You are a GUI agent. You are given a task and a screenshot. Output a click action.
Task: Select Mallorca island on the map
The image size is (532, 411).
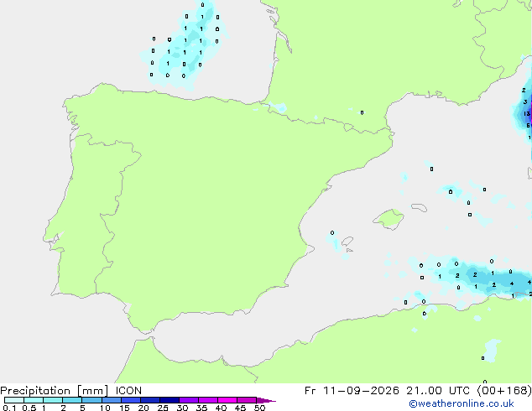[389, 219]
